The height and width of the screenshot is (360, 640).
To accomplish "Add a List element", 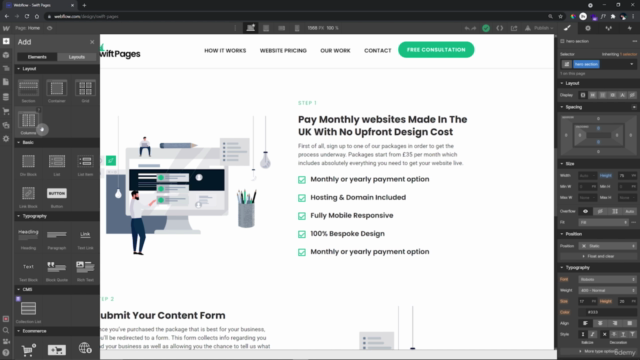I will (x=57, y=164).
